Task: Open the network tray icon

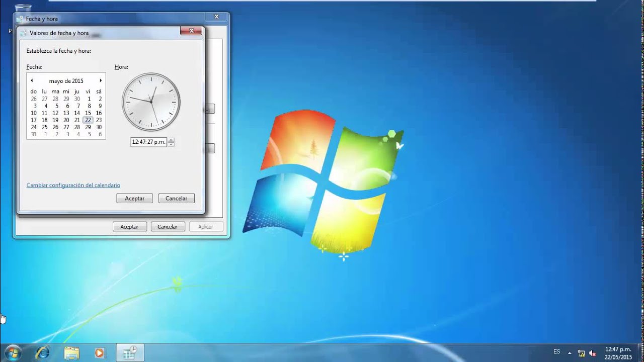Action: [582, 353]
